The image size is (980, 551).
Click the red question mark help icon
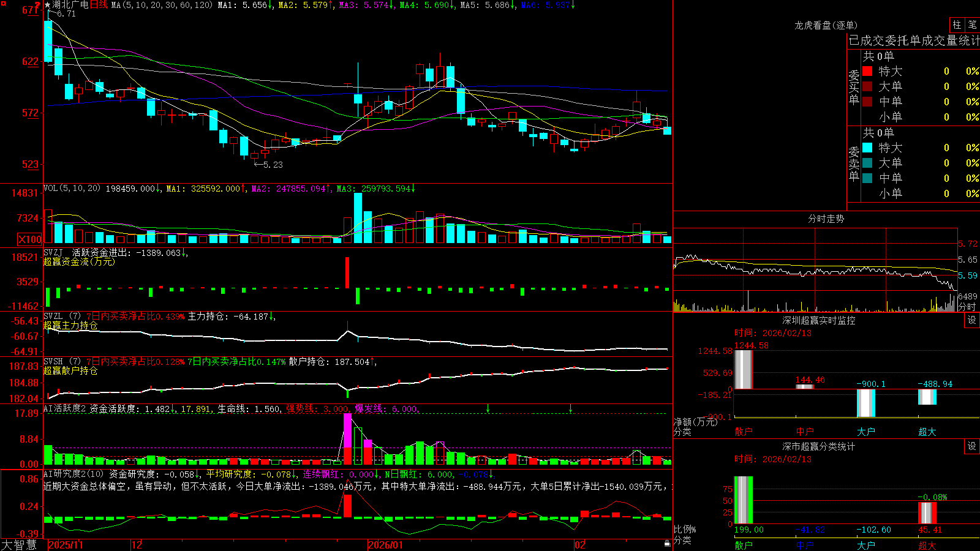coord(37,5)
